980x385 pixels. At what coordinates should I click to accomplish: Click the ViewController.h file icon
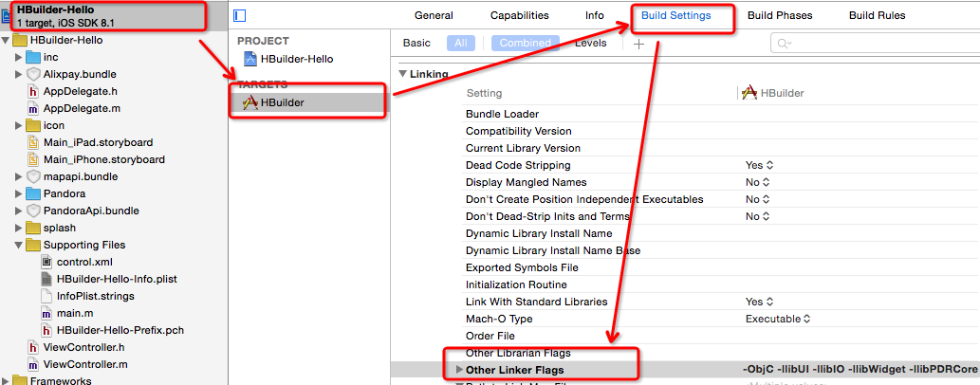point(33,347)
